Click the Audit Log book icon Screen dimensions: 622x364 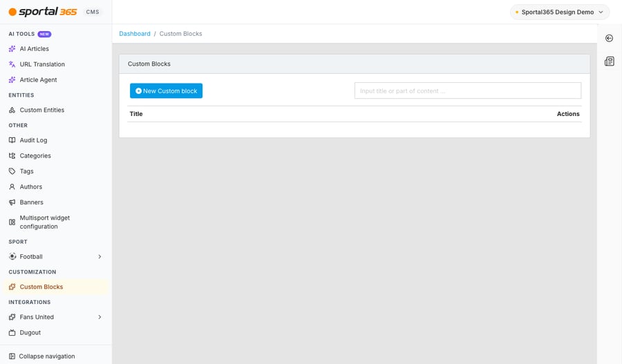coord(12,140)
